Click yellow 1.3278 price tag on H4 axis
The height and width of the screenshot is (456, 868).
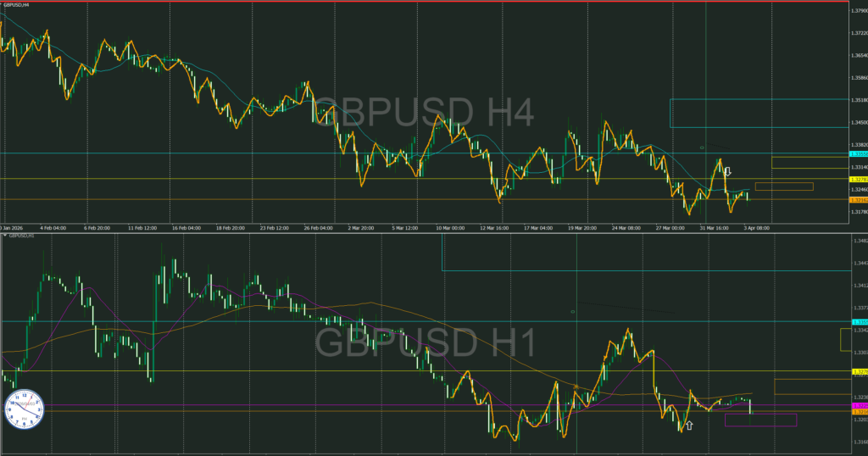857,180
